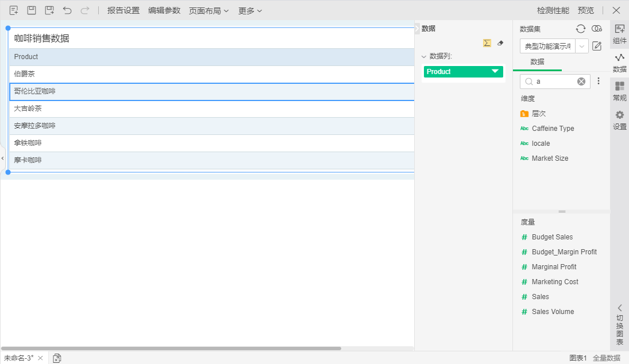
Task: Open the 设置 gear side panel
Action: 619,120
